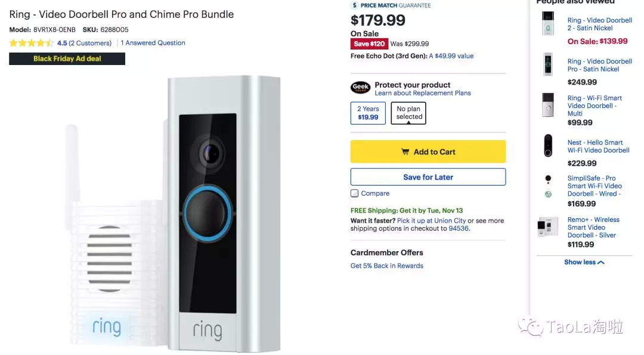The image size is (644, 355).
Task: Click Pick it up at Union City
Action: pos(431,221)
